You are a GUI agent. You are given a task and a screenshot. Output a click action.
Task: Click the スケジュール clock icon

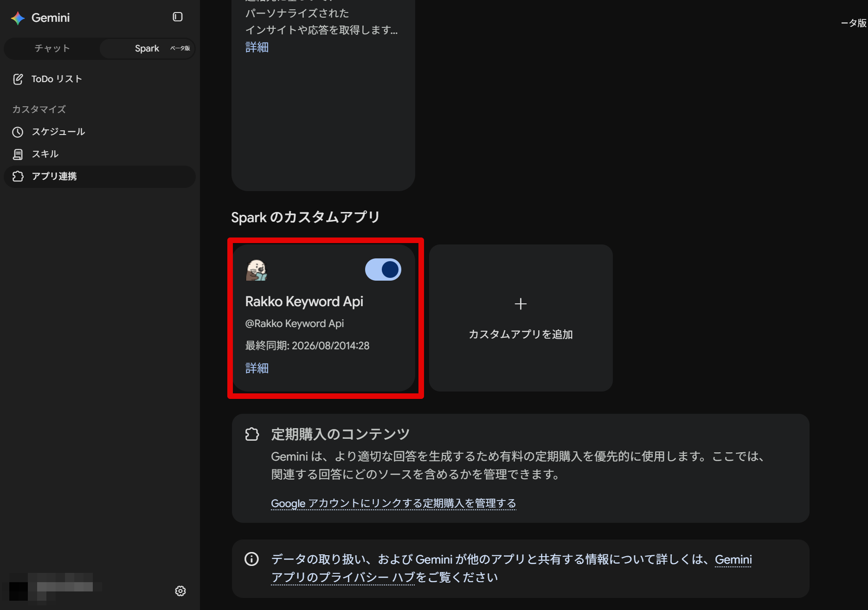point(18,132)
